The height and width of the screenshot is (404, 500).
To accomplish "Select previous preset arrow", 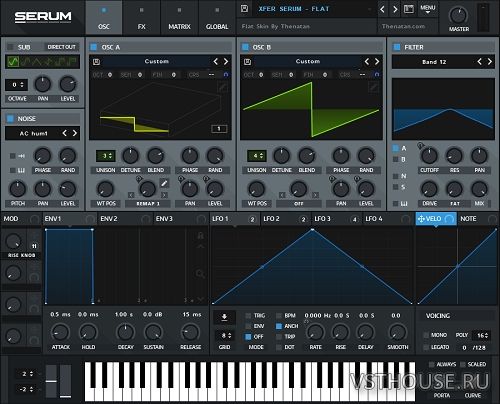I will tap(383, 9).
